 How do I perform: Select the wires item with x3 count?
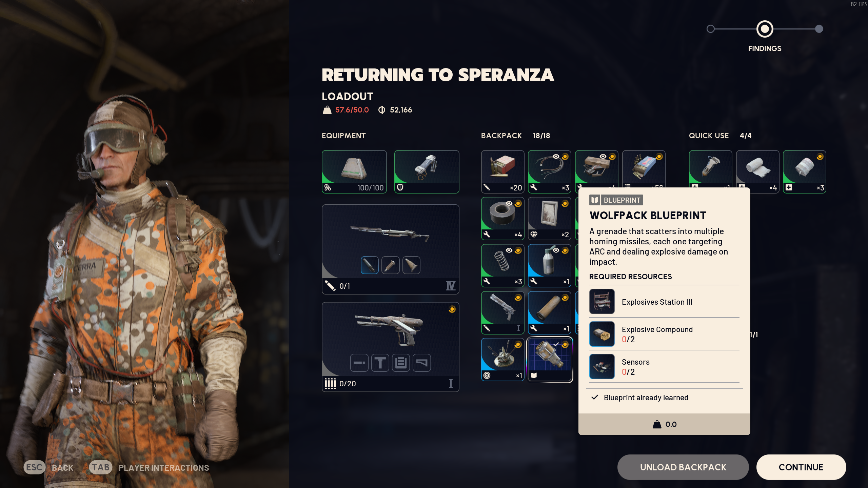[549, 172]
